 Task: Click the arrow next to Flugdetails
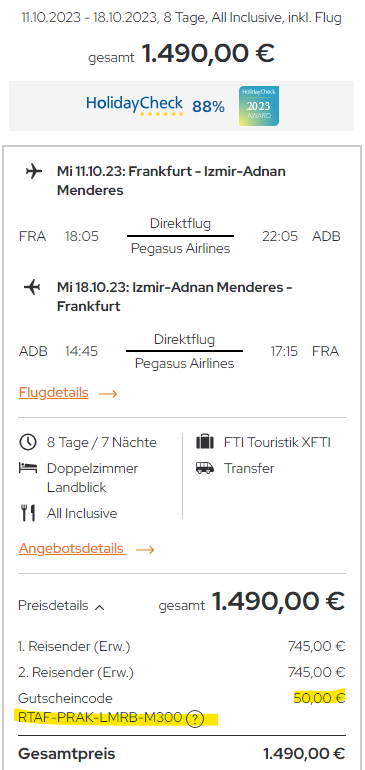click(x=108, y=393)
